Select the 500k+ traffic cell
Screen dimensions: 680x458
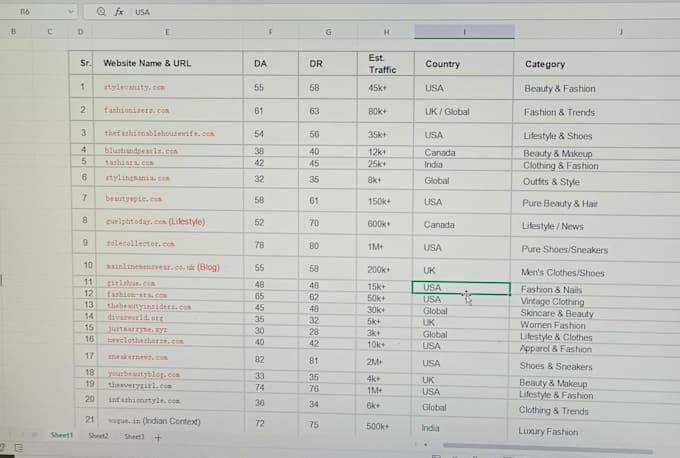pyautogui.click(x=382, y=426)
